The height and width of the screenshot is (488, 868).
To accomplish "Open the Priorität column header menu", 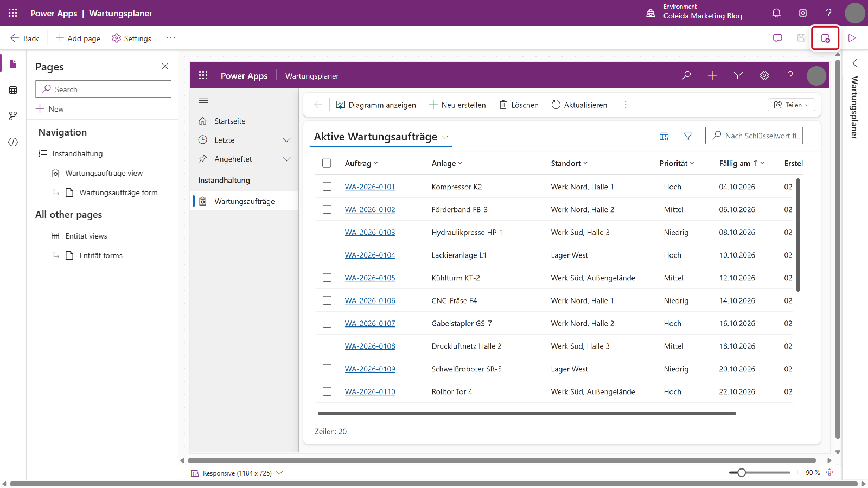I will [x=677, y=163].
